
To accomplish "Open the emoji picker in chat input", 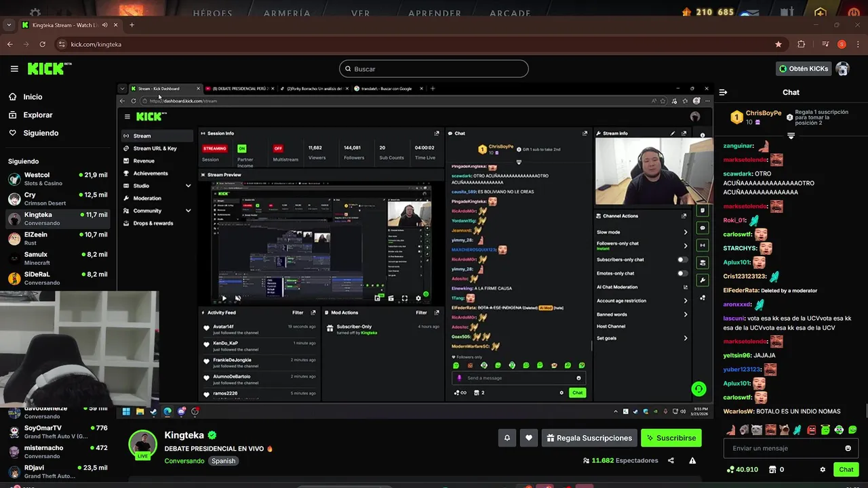I will (x=848, y=448).
